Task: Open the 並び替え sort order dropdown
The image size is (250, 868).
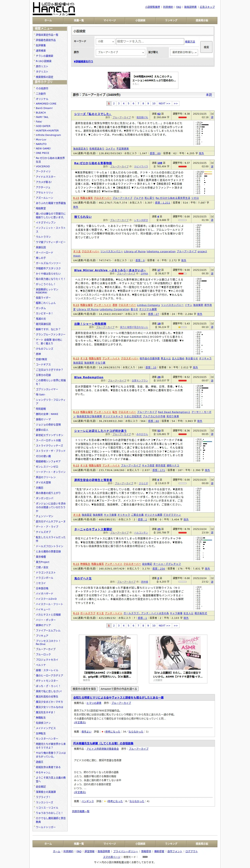Action: point(184,52)
